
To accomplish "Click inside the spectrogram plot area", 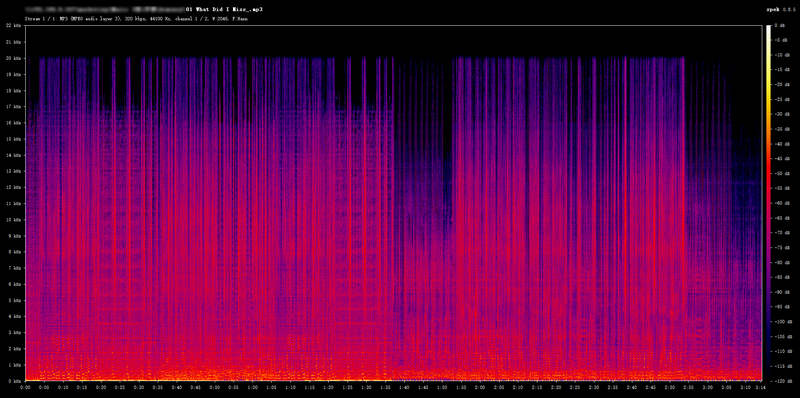I will point(393,203).
